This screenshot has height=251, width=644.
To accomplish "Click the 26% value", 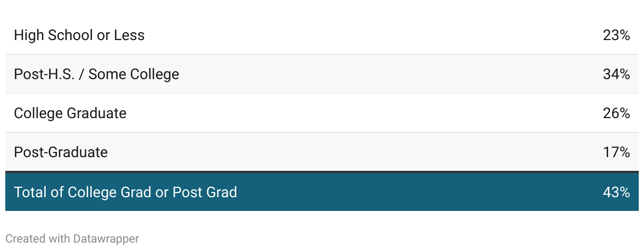I will point(616,113).
